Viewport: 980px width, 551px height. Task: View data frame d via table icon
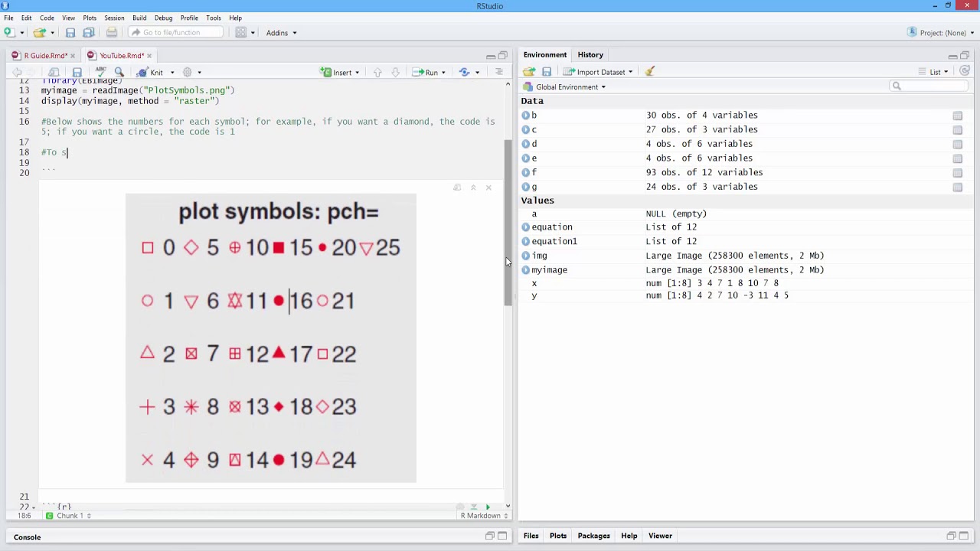(x=958, y=144)
